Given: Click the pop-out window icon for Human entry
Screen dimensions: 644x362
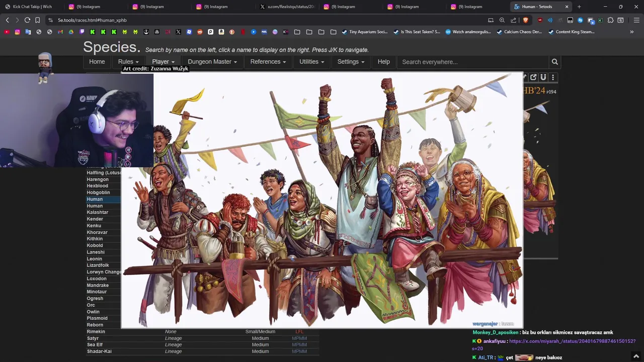Looking at the screenshot, I should point(533,77).
